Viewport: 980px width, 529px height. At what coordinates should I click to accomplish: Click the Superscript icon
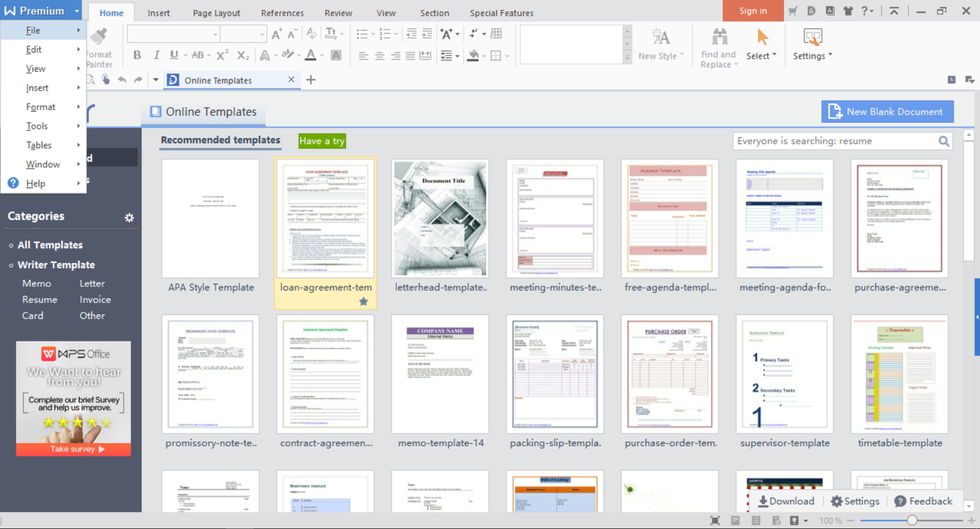[222, 55]
